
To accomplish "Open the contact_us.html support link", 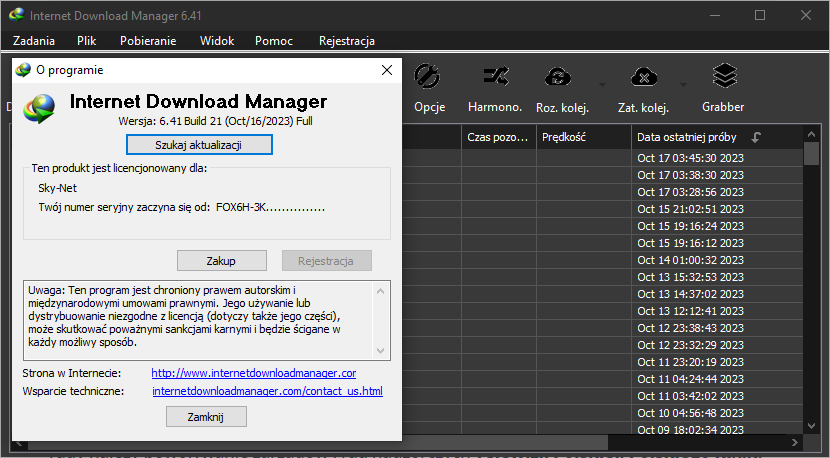I will (x=267, y=391).
